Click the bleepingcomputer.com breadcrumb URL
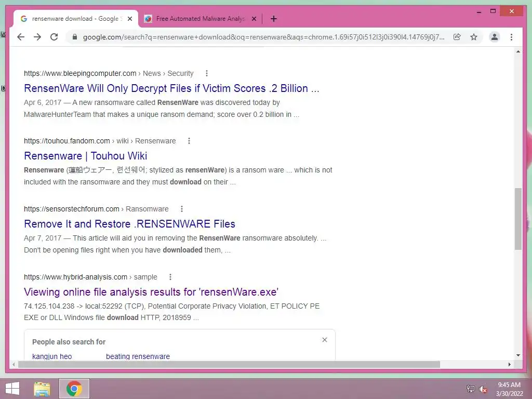 coord(109,73)
